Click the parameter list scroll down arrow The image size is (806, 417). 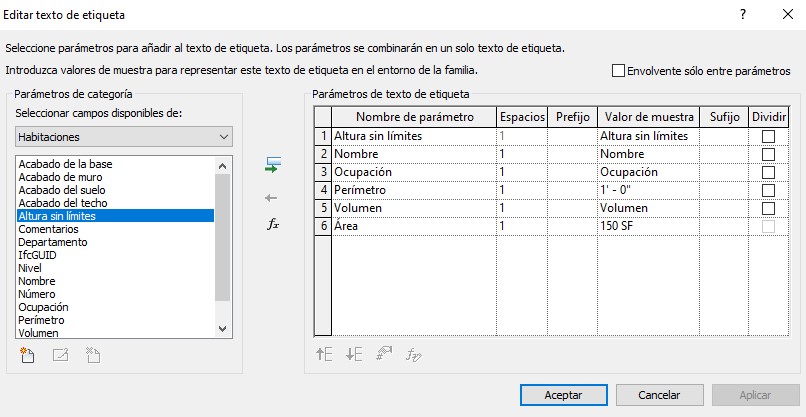click(224, 329)
